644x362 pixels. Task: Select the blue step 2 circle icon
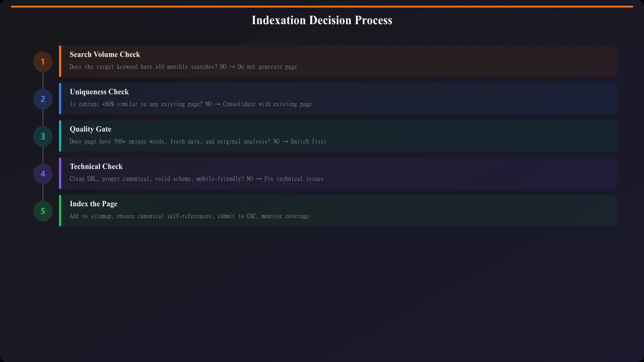42,99
